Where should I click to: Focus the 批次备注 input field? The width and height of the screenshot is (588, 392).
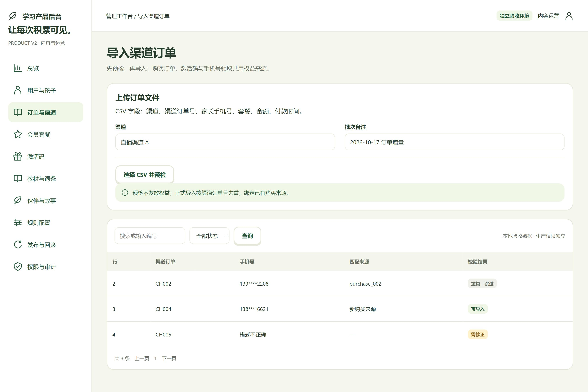454,142
